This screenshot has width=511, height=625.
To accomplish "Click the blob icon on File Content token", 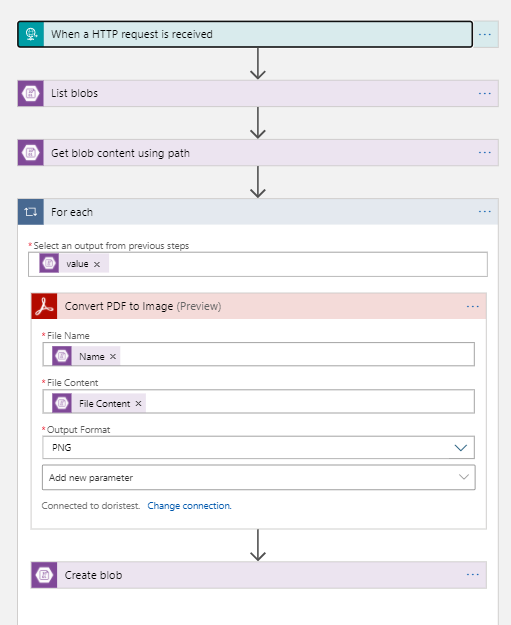I will tap(62, 403).
